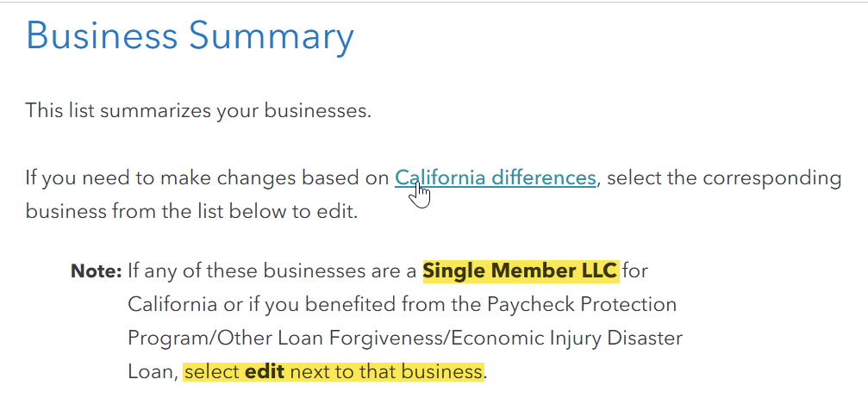Click the highlighted phrase "next to that business"
Image resolution: width=868 pixels, height=404 pixels.
tap(385, 372)
